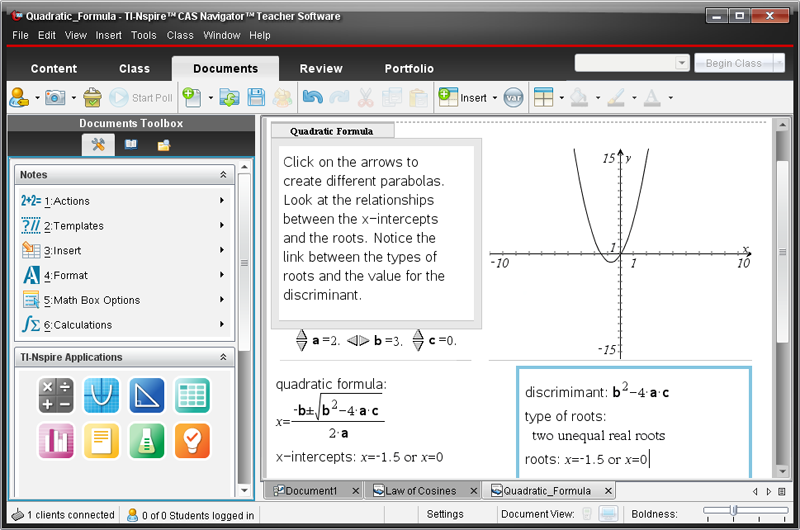This screenshot has height=530, width=800.
Task: Adjust the Boldness slider
Action: [734, 511]
